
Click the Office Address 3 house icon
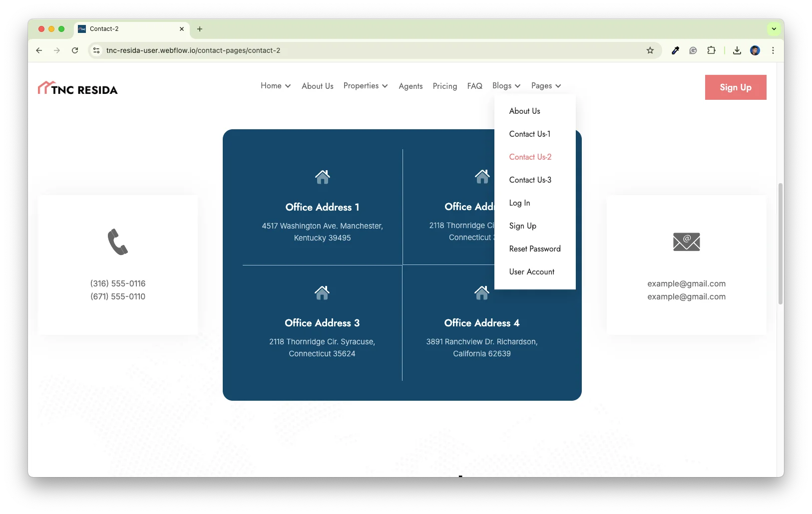[x=322, y=292]
